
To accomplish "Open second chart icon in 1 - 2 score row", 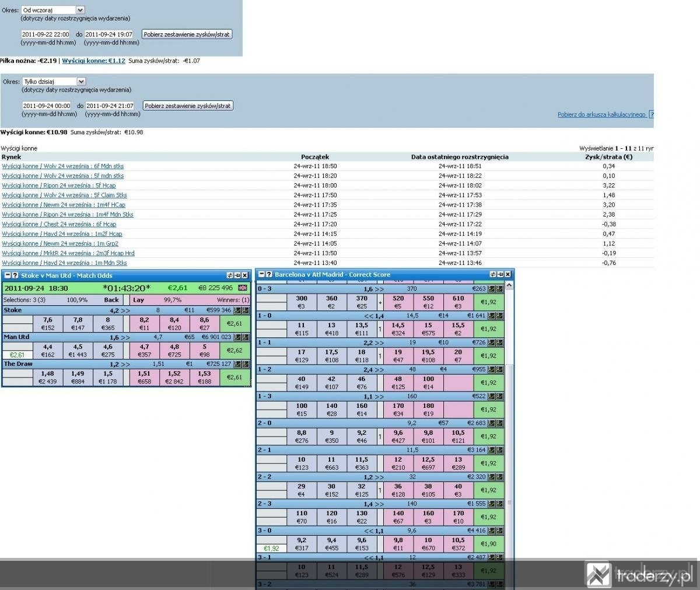I will coord(499,369).
